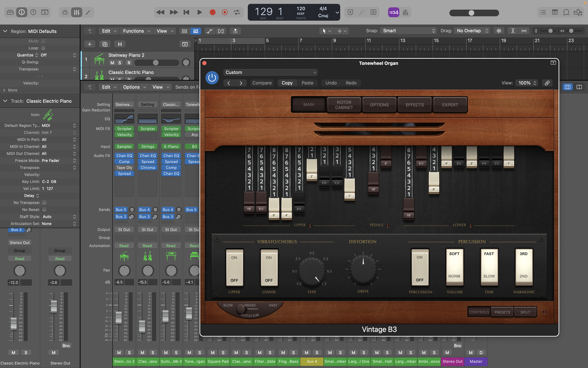
Task: Show the SPLIT view button
Action: tap(525, 312)
